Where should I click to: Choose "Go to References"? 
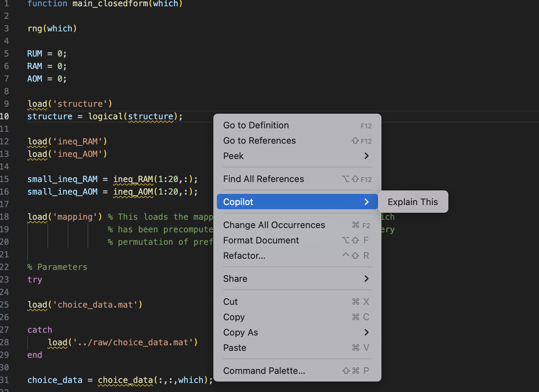259,141
